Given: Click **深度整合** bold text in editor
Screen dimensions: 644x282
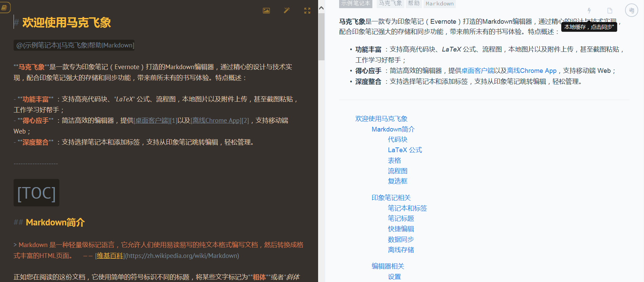Looking at the screenshot, I should coord(36,142).
